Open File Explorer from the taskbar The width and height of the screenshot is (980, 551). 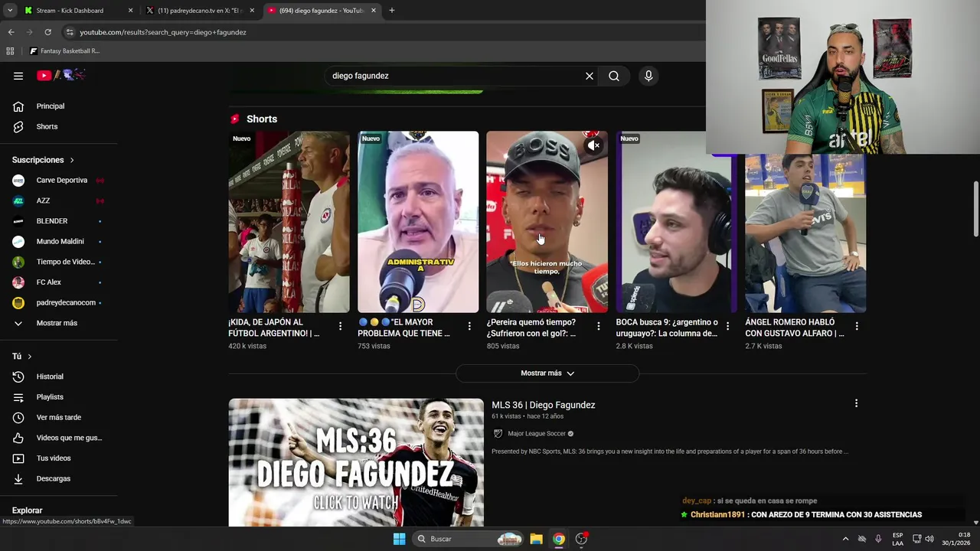[537, 539]
